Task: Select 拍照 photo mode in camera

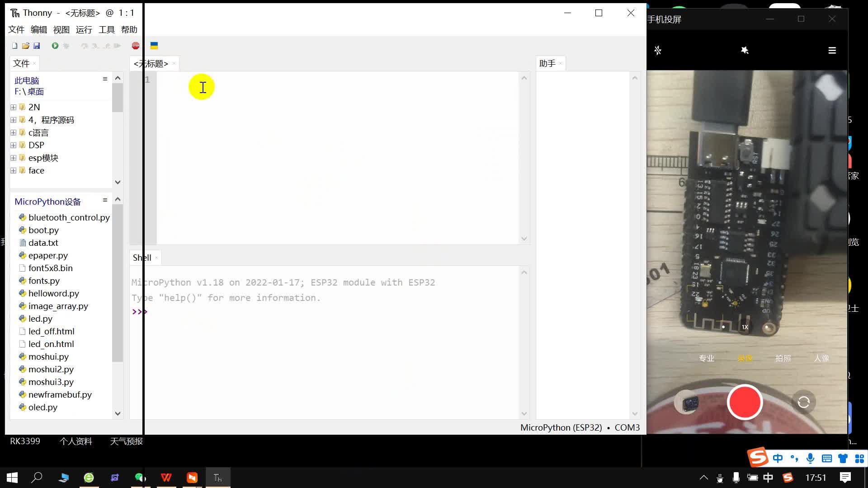Action: point(783,358)
